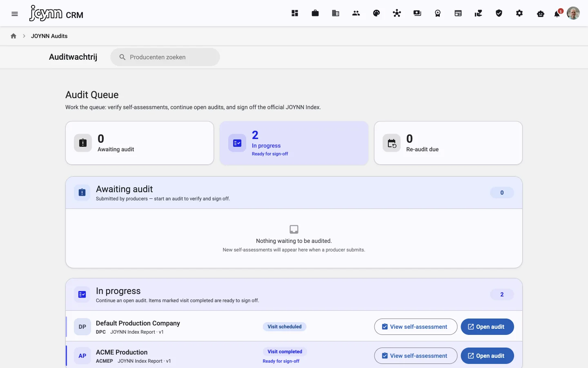This screenshot has height=368, width=588.
Task: Select the Awaiting audit summary card
Action: tap(140, 143)
